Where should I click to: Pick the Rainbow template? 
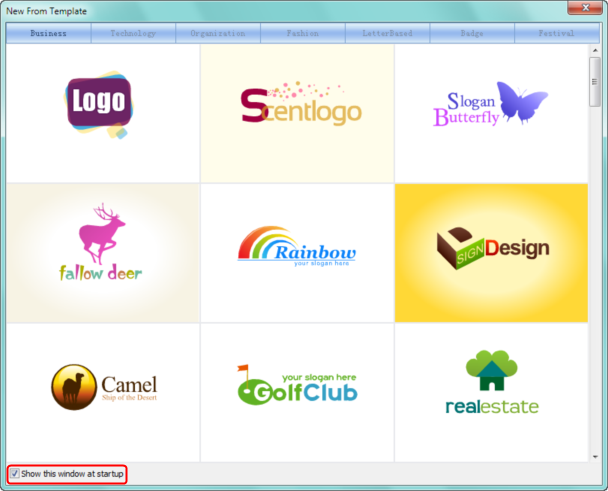pyautogui.click(x=297, y=253)
